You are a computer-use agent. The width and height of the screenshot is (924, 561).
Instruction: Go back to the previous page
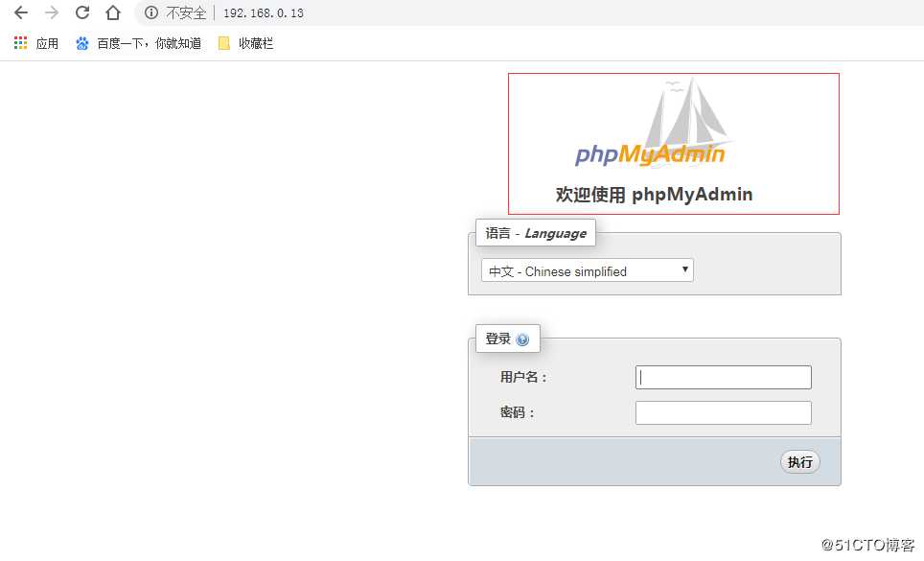(x=21, y=12)
